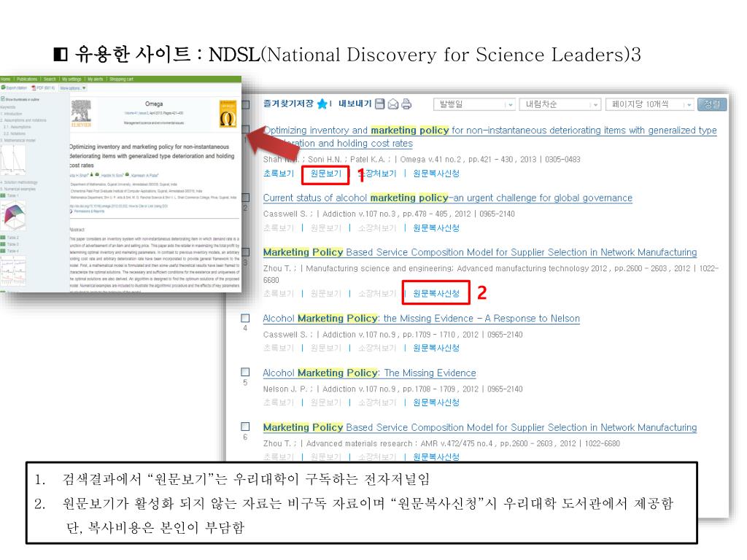Open My settings in navigation bar
Screen dimensions: 747x560
click(71, 79)
